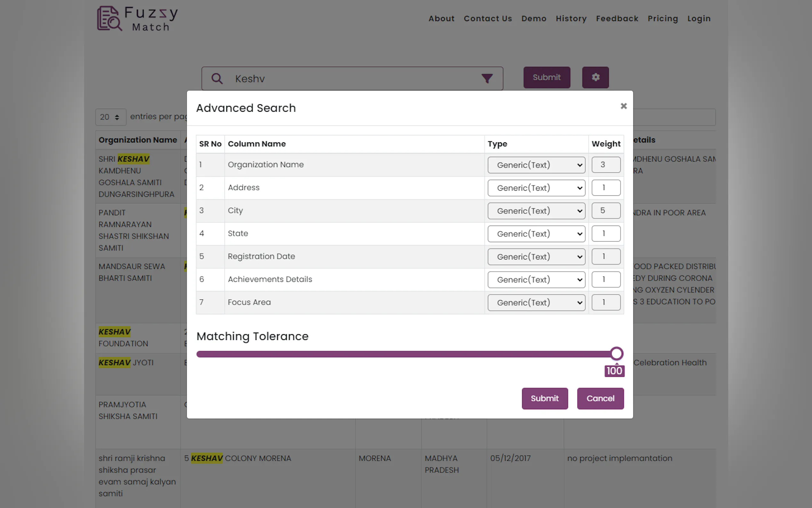Click the gear settings icon button

coord(595,77)
